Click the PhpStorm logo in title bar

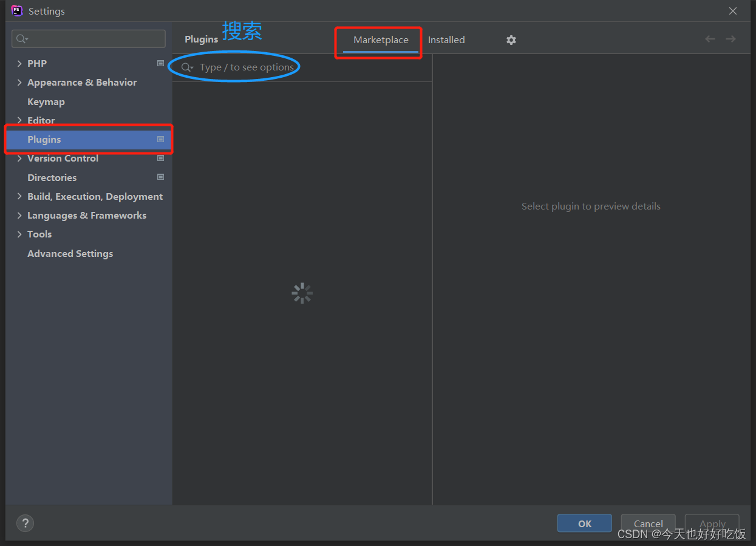(17, 11)
